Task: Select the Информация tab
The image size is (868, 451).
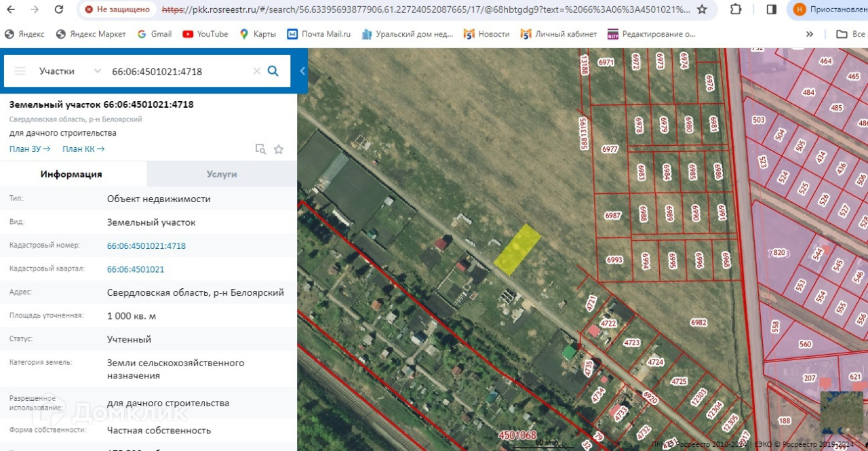Action: coord(71,174)
